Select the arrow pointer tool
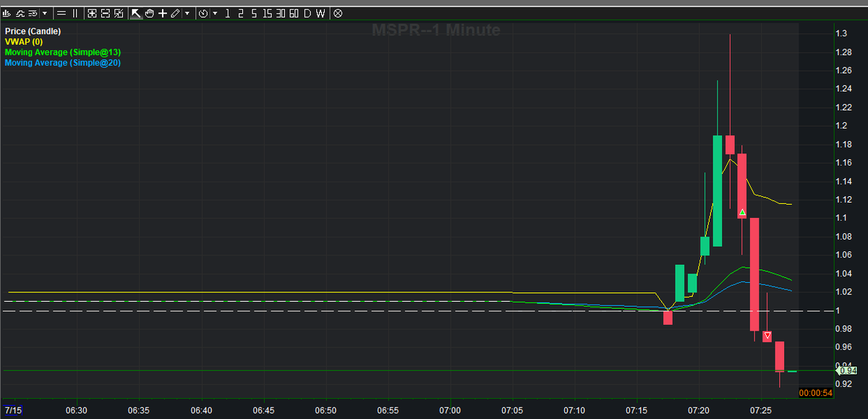 (x=135, y=13)
